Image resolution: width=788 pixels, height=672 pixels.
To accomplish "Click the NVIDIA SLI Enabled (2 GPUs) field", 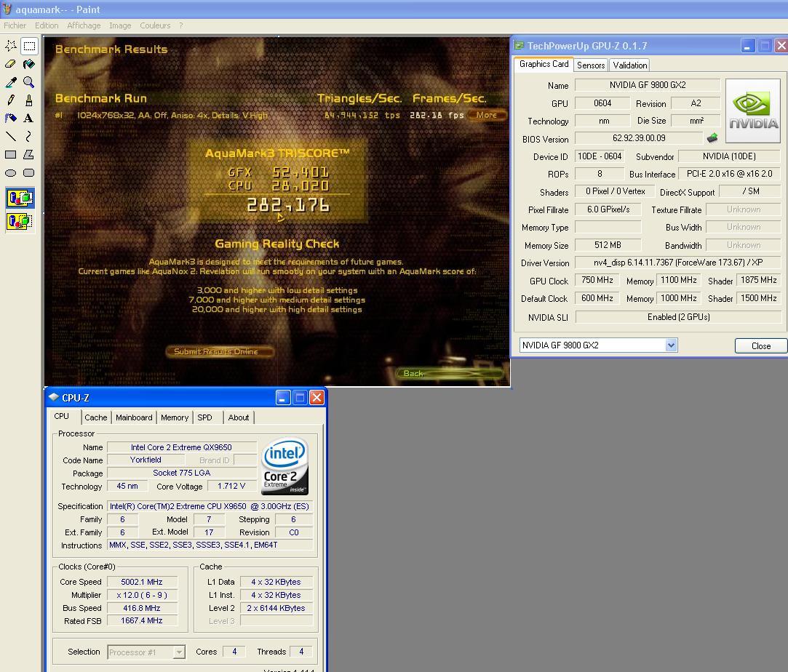I will (x=678, y=317).
